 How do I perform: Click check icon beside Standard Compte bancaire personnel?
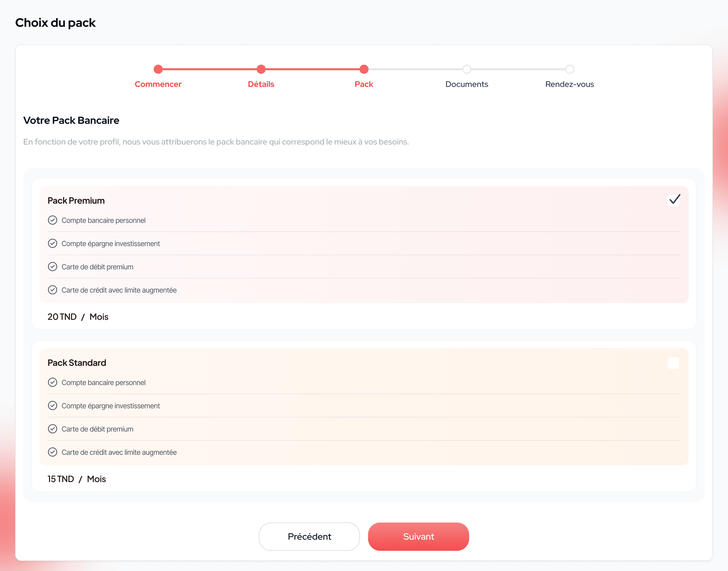pyautogui.click(x=53, y=382)
